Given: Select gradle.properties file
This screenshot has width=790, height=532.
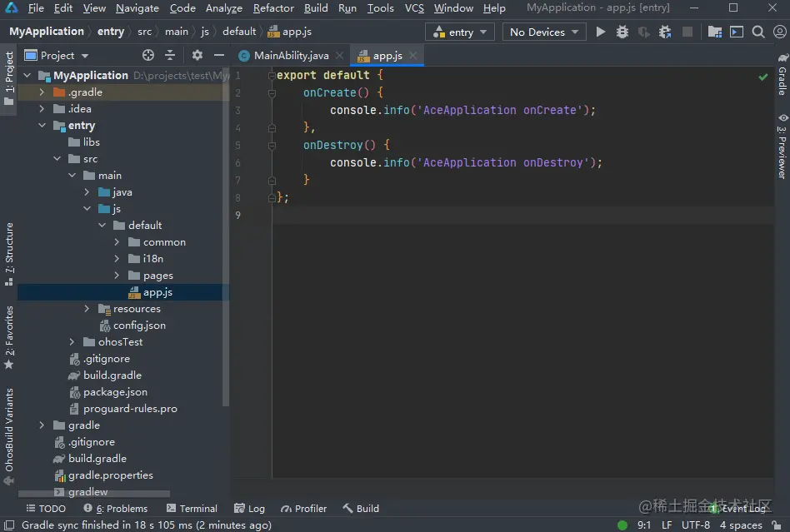Looking at the screenshot, I should pos(103,475).
